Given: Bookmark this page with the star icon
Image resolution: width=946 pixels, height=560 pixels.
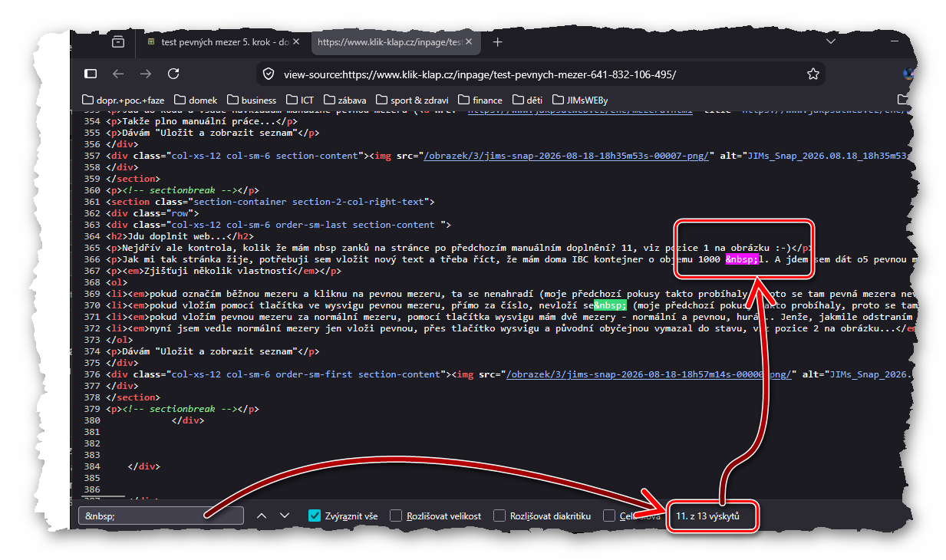Looking at the screenshot, I should pos(813,74).
